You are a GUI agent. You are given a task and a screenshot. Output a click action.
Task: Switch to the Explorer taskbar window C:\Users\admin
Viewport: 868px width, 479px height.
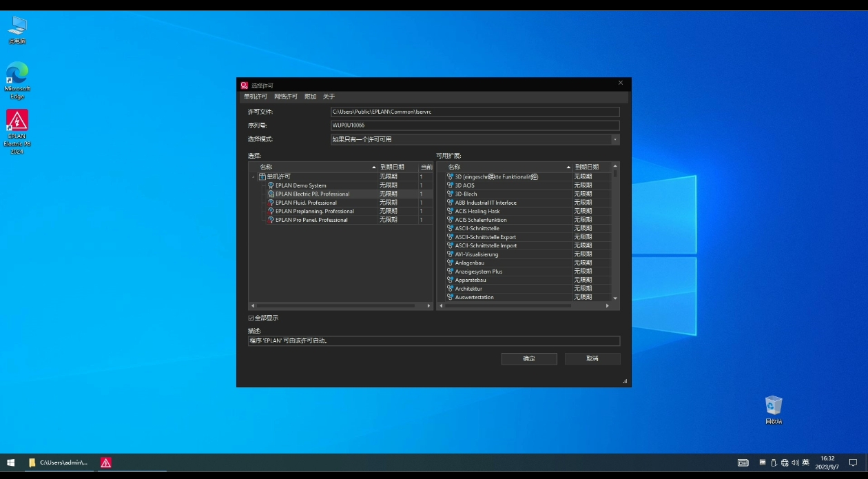pos(59,463)
